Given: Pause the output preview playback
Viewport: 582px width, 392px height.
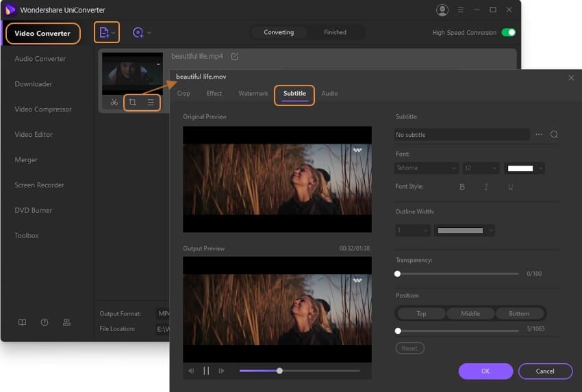Looking at the screenshot, I should pos(206,371).
